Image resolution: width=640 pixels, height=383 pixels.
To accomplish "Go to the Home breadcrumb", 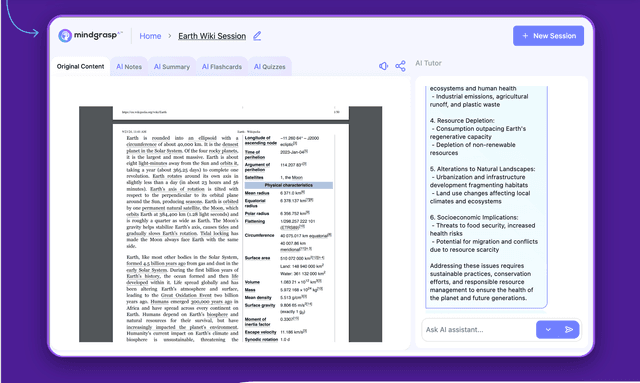I will coord(150,36).
